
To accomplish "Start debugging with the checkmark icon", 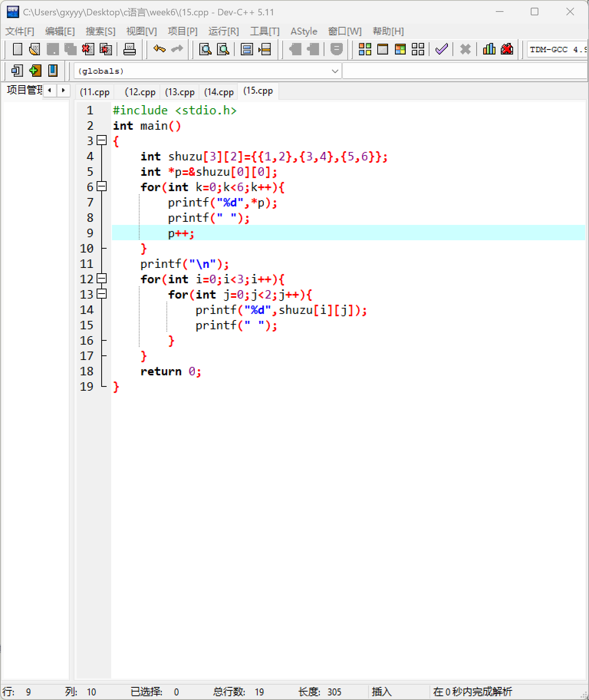I will pyautogui.click(x=442, y=49).
